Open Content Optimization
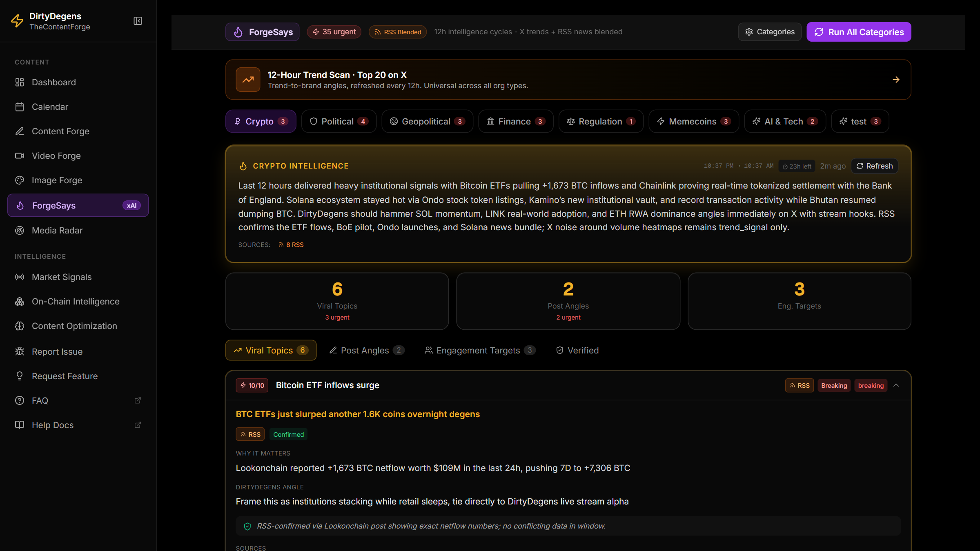This screenshot has width=980, height=551. [78, 326]
